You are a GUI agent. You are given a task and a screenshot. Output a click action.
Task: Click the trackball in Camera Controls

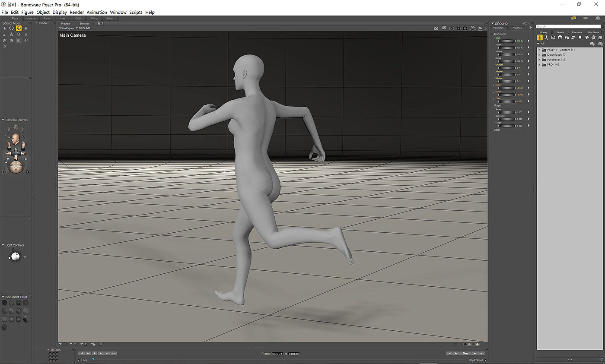pyautogui.click(x=16, y=167)
